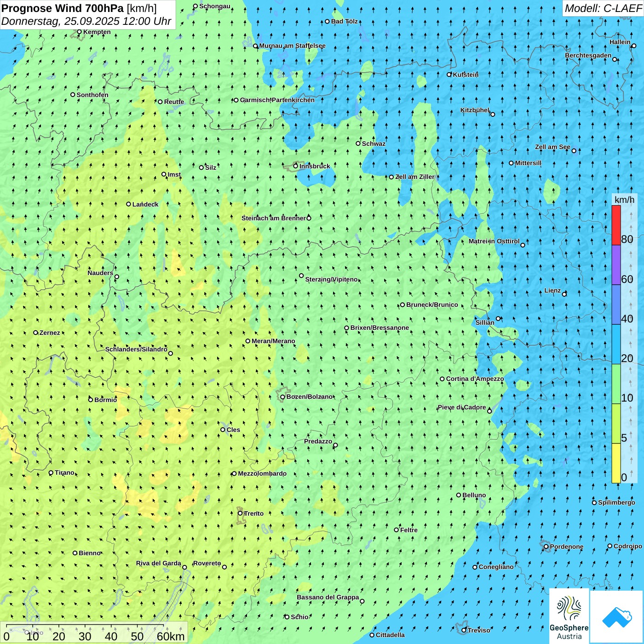Click the blue mountain-cloud logo

[x=617, y=617]
